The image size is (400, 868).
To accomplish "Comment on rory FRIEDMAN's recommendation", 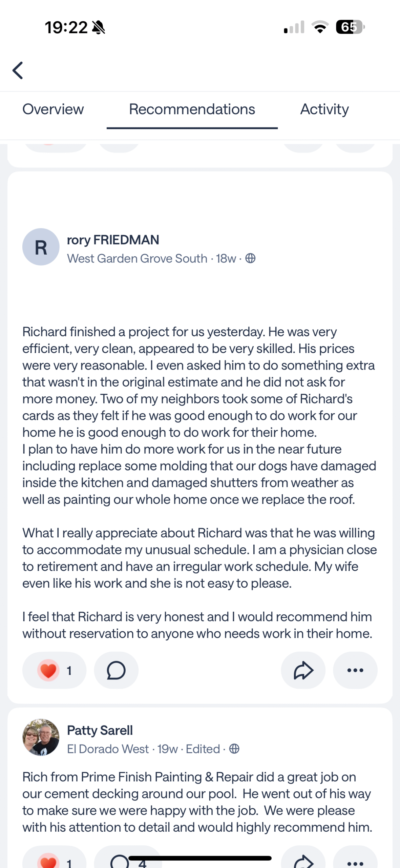I will [116, 670].
